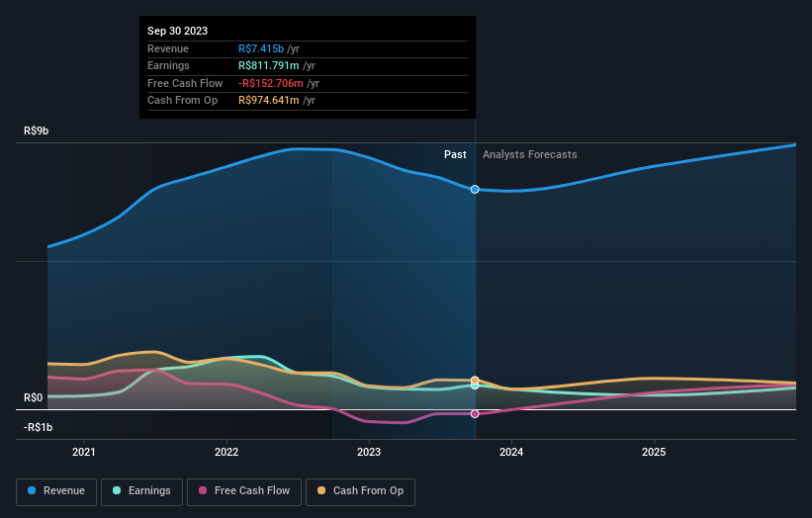Toggle the Earnings legend button
Image resolution: width=812 pixels, height=518 pixels.
(x=141, y=491)
